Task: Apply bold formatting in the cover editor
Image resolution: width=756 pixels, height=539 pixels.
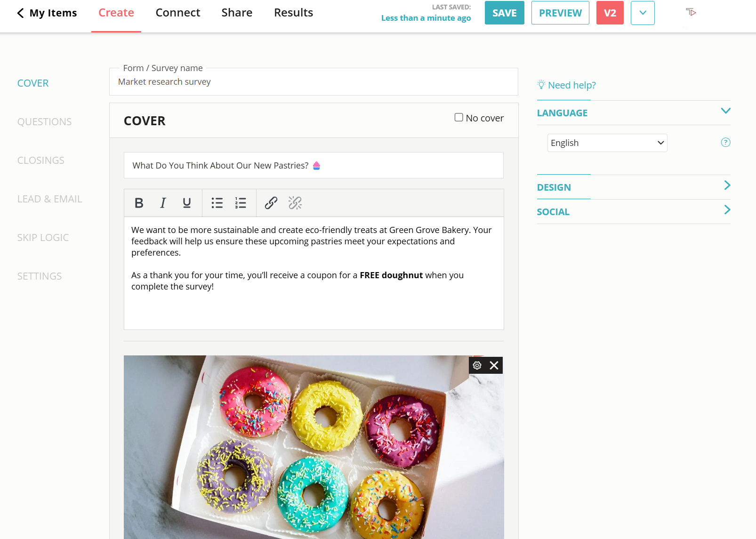Action: click(139, 203)
